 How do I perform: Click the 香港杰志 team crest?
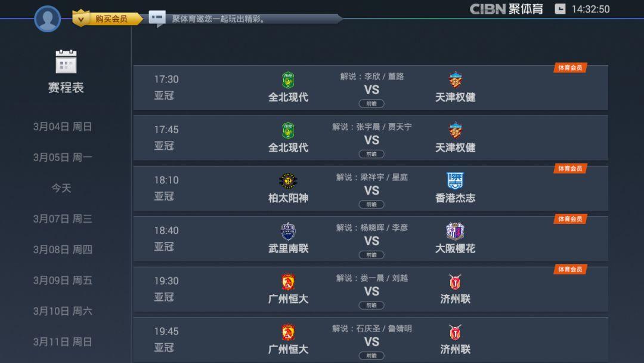click(456, 181)
